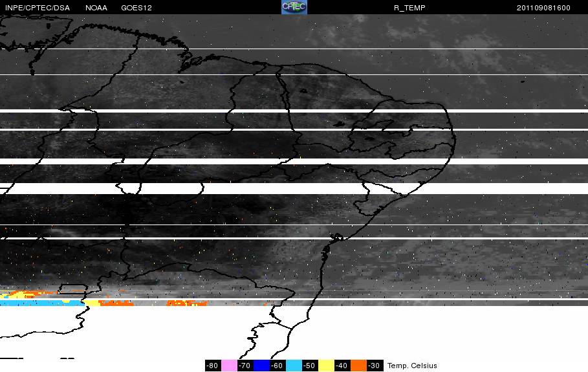Click the CPTEC logo in header
Screen dimensions: 588x372
click(x=294, y=7)
